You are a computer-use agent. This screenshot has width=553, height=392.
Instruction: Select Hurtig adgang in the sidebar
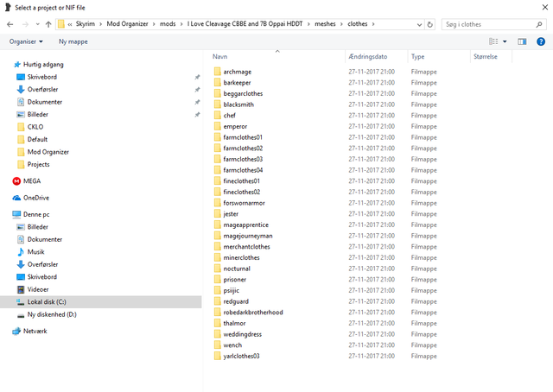[43, 65]
